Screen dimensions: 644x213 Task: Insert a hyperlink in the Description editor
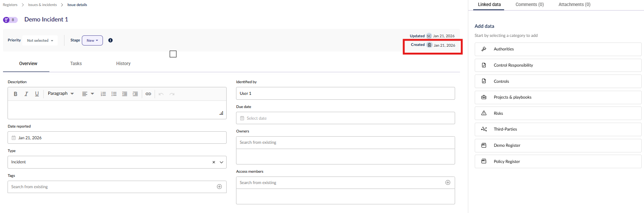148,94
